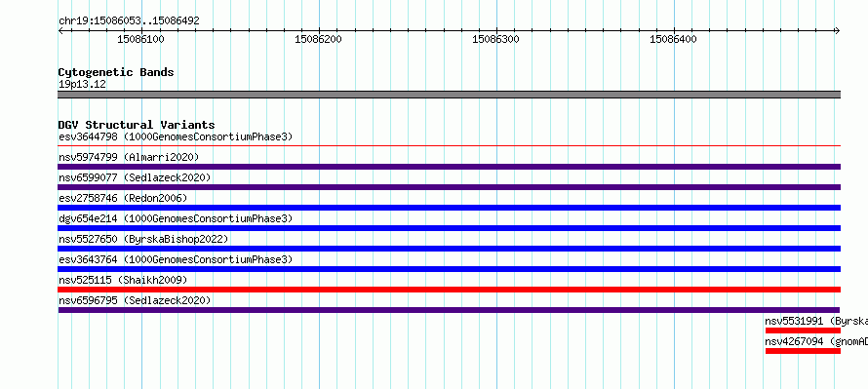Click the nsv4267094 short red bar
The height and width of the screenshot is (389, 868).
click(803, 351)
